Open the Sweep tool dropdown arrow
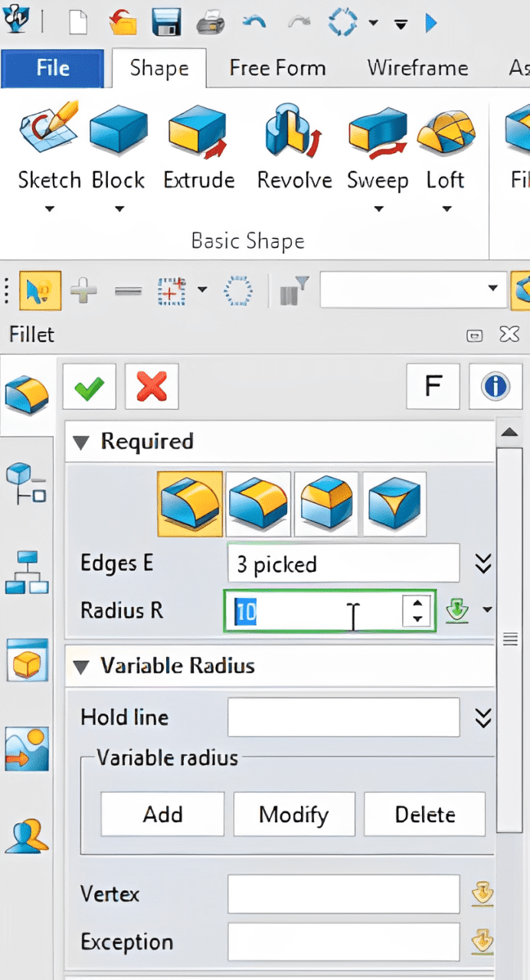530x980 pixels. 378,209
